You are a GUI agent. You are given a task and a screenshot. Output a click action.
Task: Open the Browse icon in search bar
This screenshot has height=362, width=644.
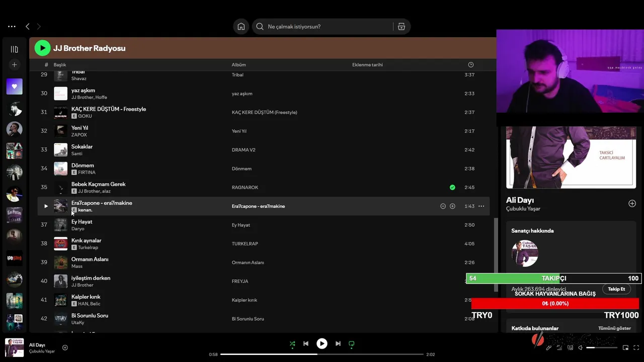point(401,27)
